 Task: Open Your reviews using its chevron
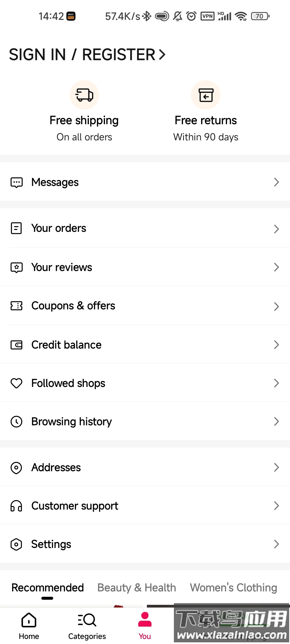click(x=276, y=267)
